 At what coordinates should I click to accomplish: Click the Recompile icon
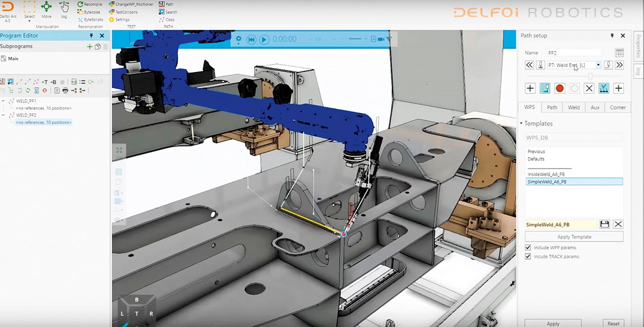click(x=80, y=5)
